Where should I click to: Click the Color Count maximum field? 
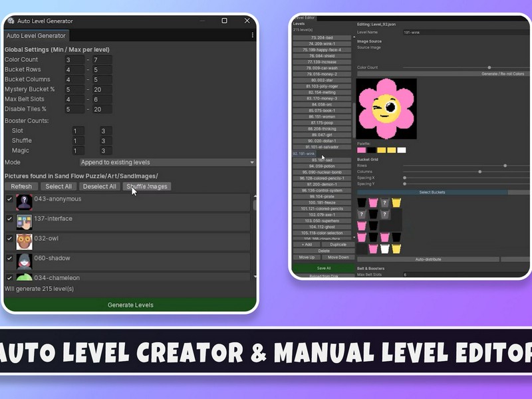(102, 60)
